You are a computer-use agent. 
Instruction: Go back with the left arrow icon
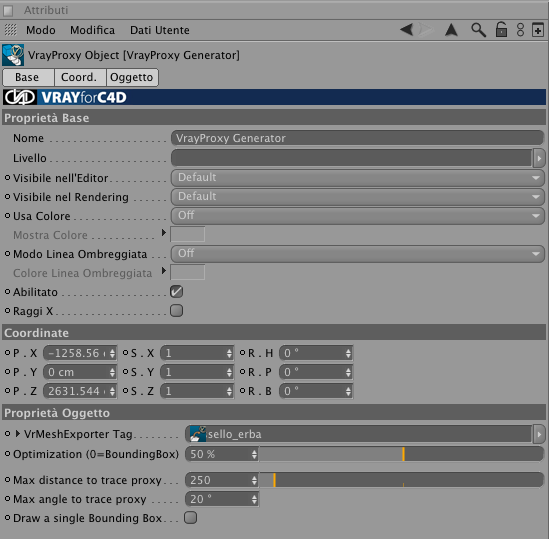pyautogui.click(x=406, y=29)
